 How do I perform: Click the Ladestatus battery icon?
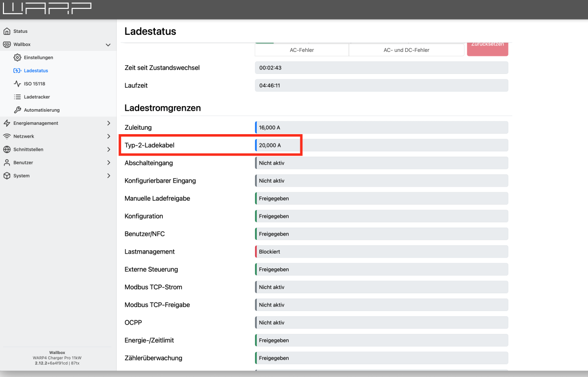point(17,71)
